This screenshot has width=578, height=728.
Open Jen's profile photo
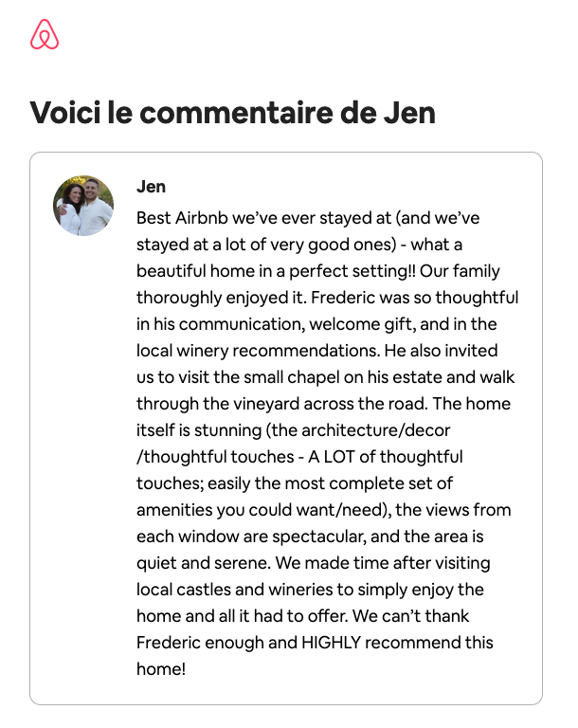83,205
